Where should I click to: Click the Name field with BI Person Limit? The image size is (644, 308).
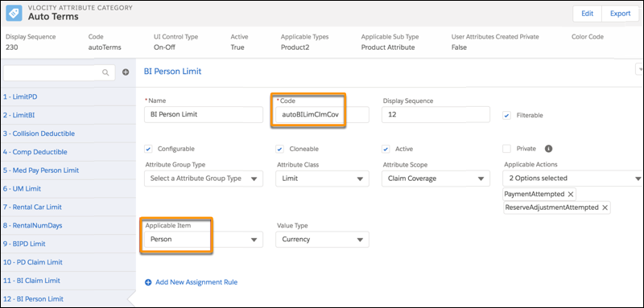point(204,114)
